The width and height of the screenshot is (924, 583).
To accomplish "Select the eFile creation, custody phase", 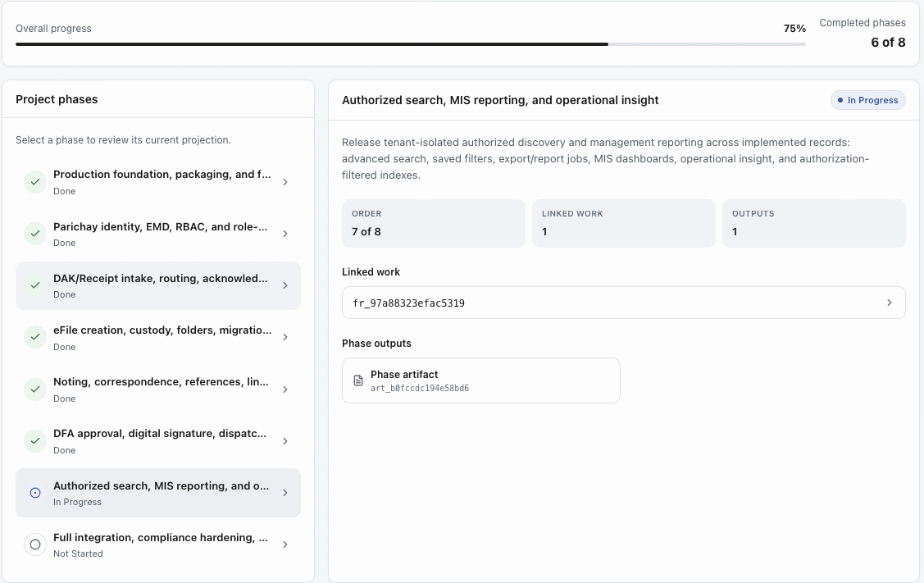I will click(x=158, y=337).
